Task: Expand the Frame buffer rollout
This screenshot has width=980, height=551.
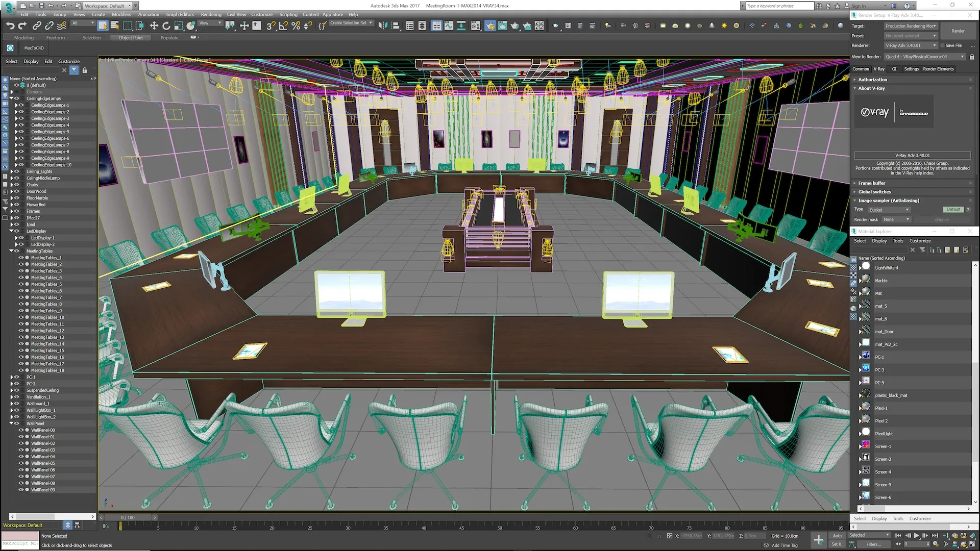Action: tap(872, 183)
